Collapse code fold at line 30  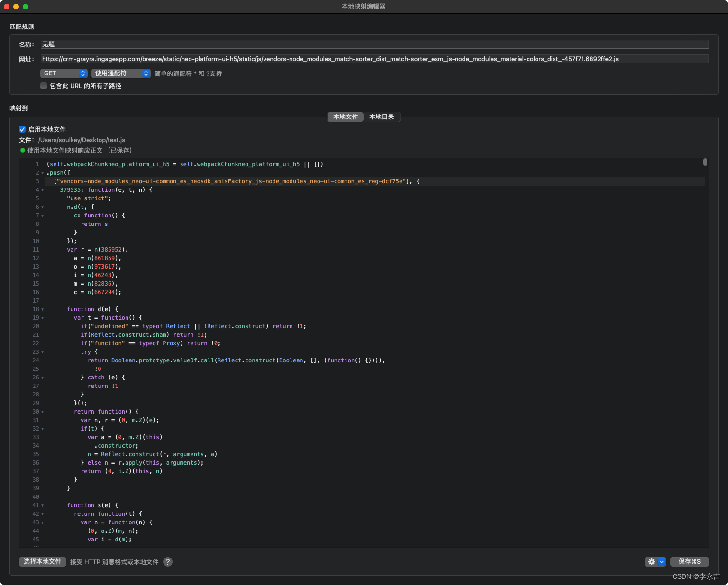[x=43, y=412]
